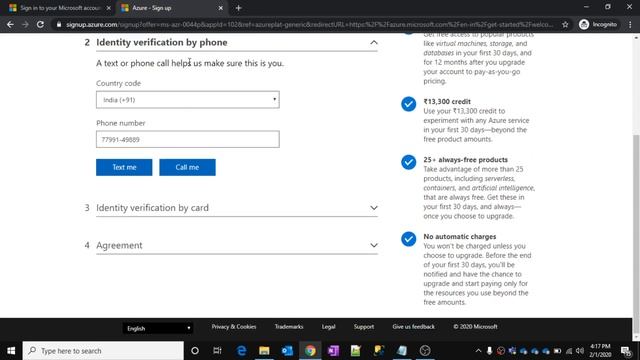Click the "No automatic charges" heading
This screenshot has height=360, width=640.
460,236
